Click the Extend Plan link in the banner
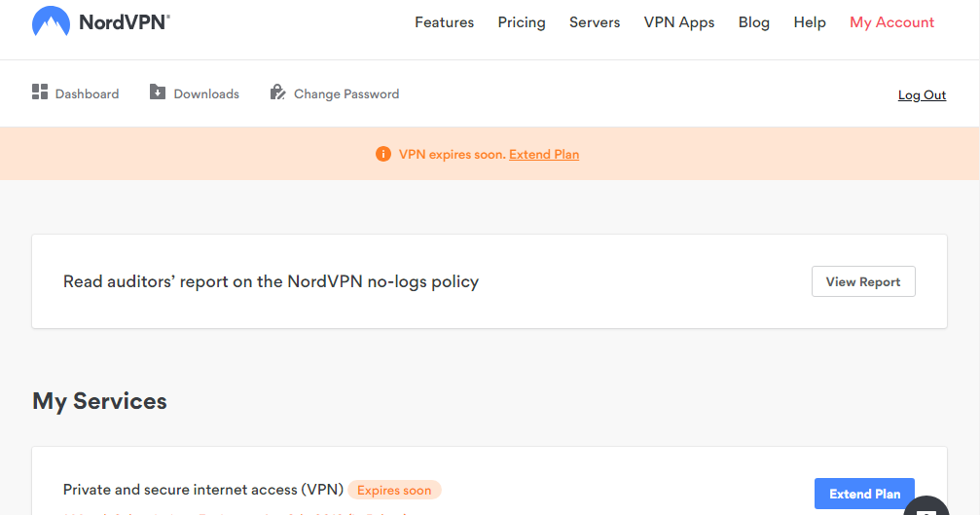The height and width of the screenshot is (515, 980). [x=544, y=154]
